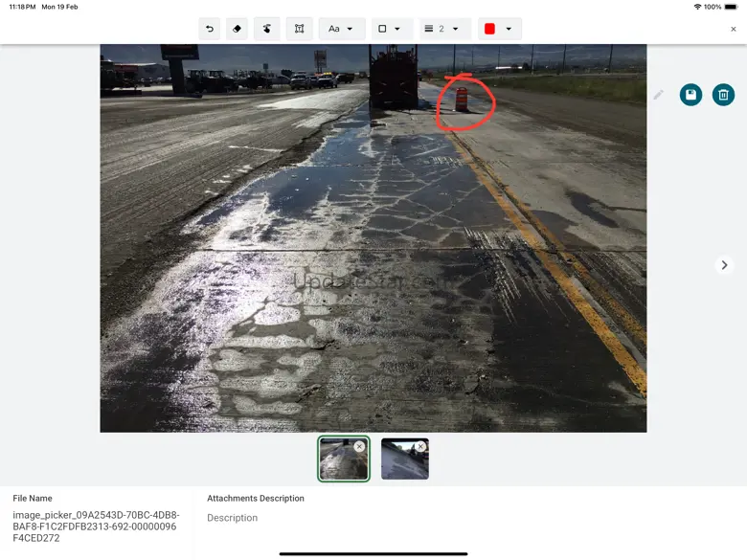Tap the Wi-Fi status icon
This screenshot has height=560, width=747.
coord(697,7)
